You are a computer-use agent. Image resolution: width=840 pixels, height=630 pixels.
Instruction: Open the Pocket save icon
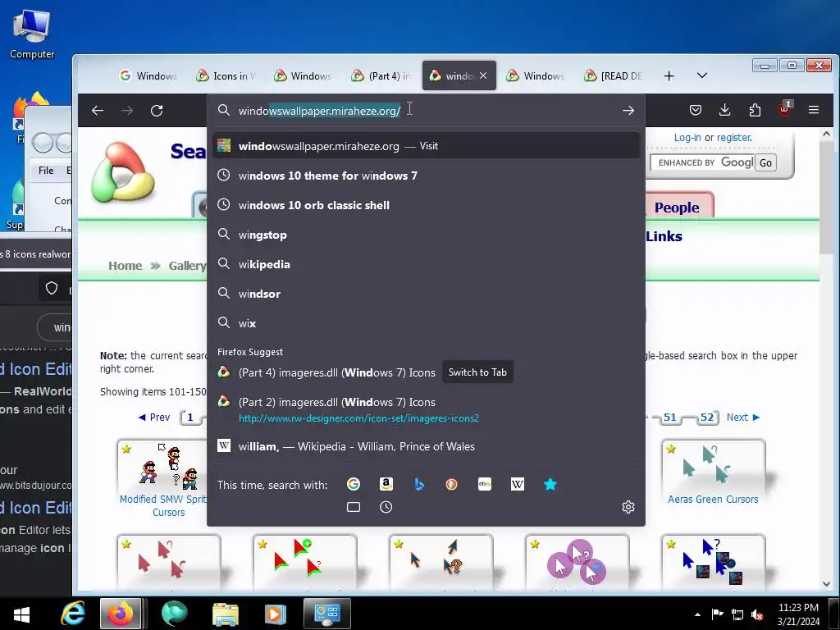pos(696,110)
